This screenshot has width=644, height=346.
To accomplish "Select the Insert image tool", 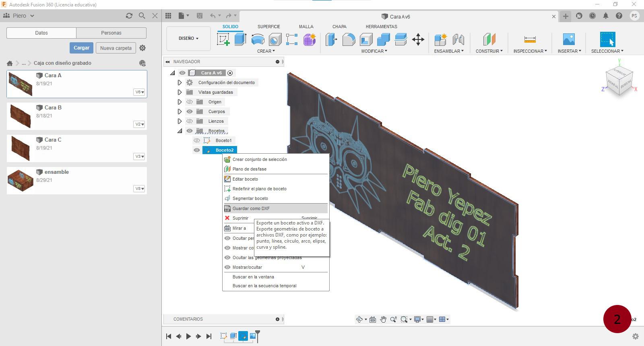I will 569,39.
